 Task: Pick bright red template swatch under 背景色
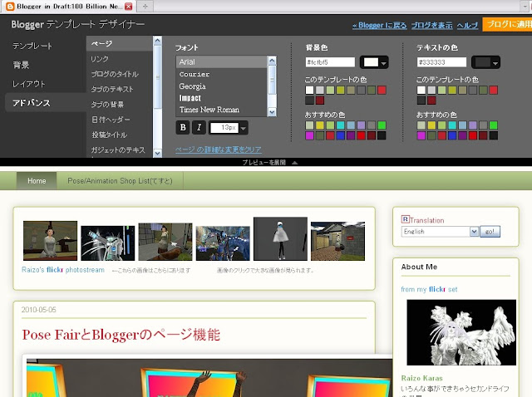(x=382, y=90)
